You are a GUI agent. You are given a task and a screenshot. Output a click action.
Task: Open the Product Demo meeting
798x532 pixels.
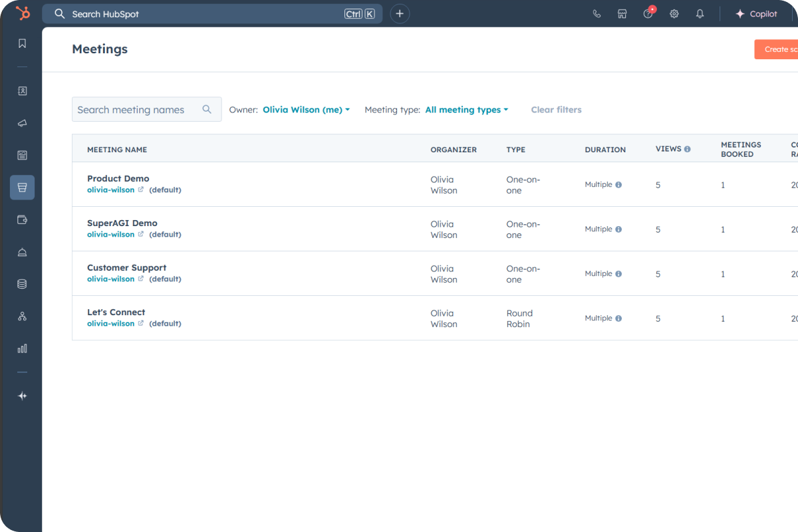[118, 178]
